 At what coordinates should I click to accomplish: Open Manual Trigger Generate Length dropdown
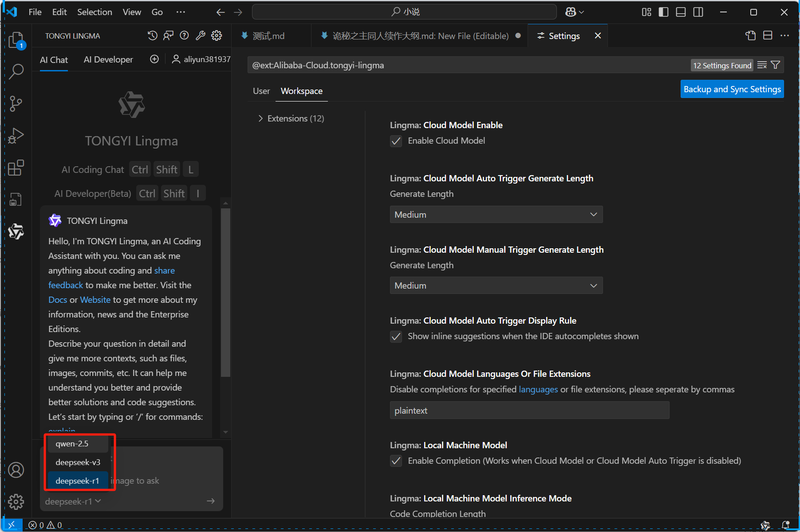pyautogui.click(x=496, y=286)
